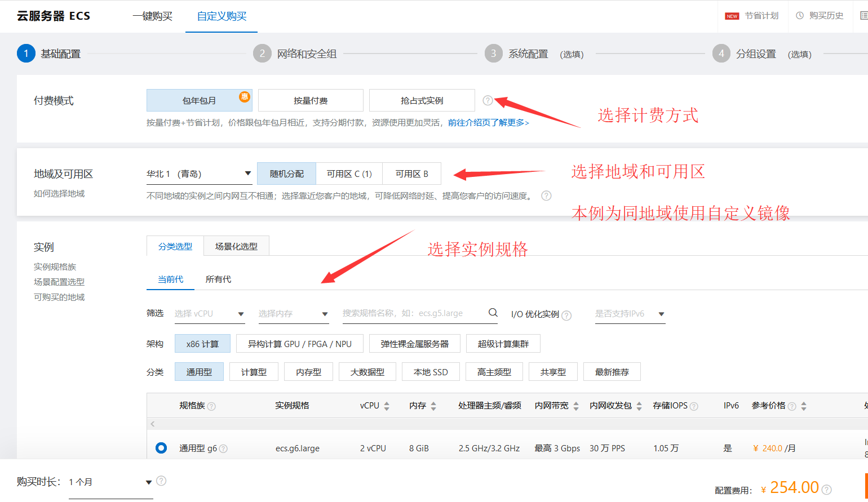Select 最新推荐 category

(612, 372)
